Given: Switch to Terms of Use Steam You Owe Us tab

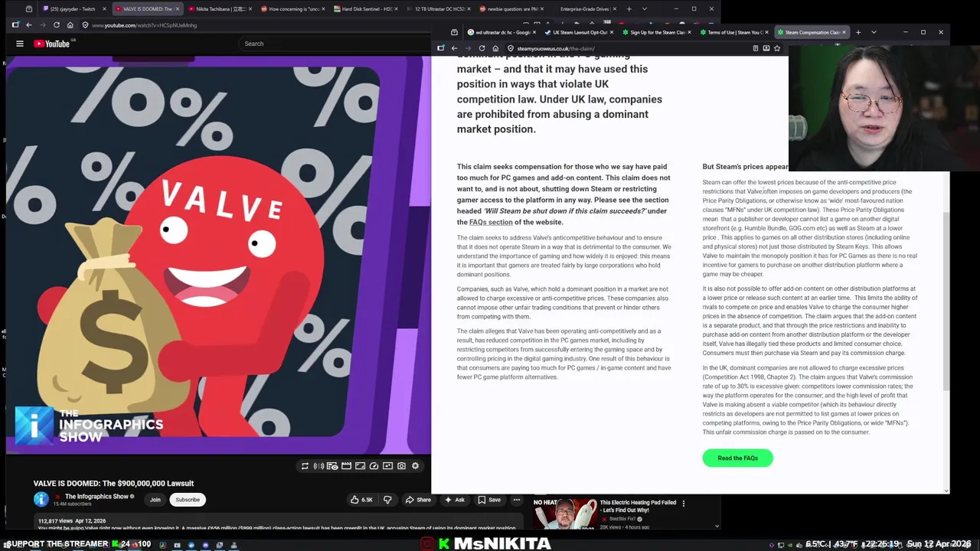Looking at the screenshot, I should (734, 32).
